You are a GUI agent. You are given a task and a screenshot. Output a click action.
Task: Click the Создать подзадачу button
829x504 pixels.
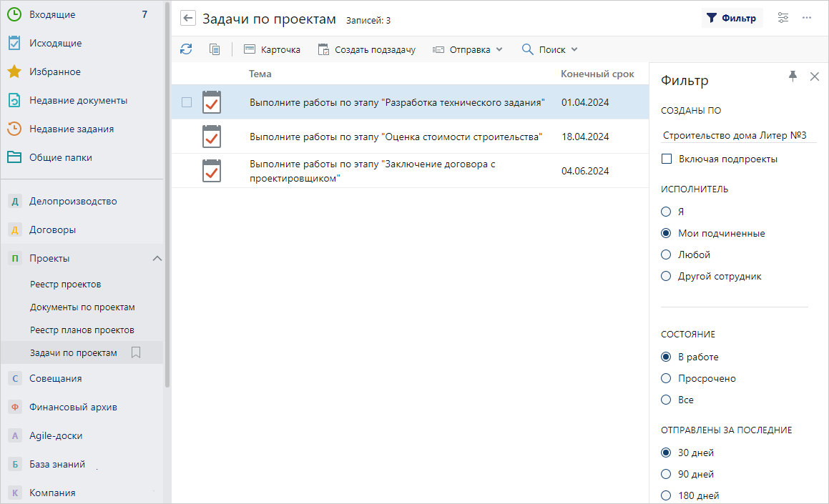pos(366,49)
